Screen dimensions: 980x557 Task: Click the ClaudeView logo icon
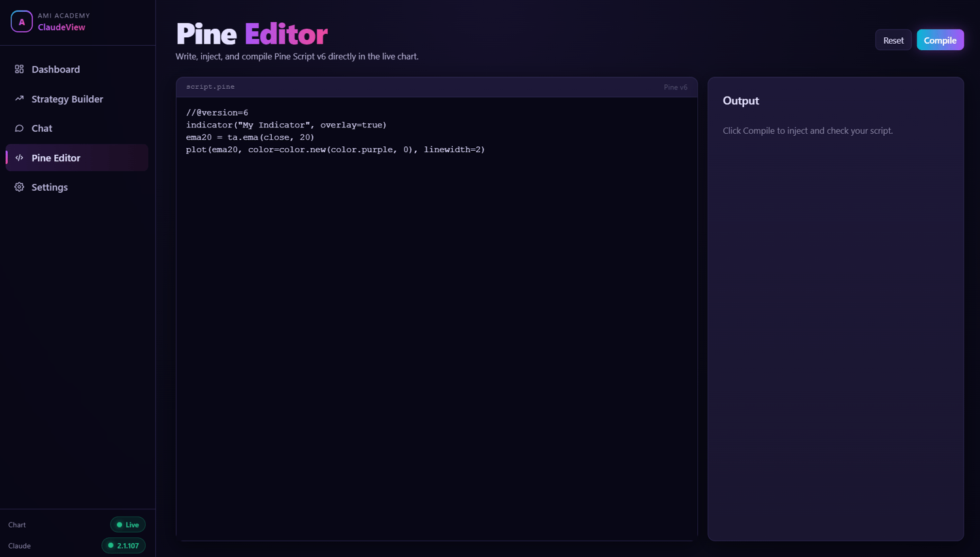(22, 22)
